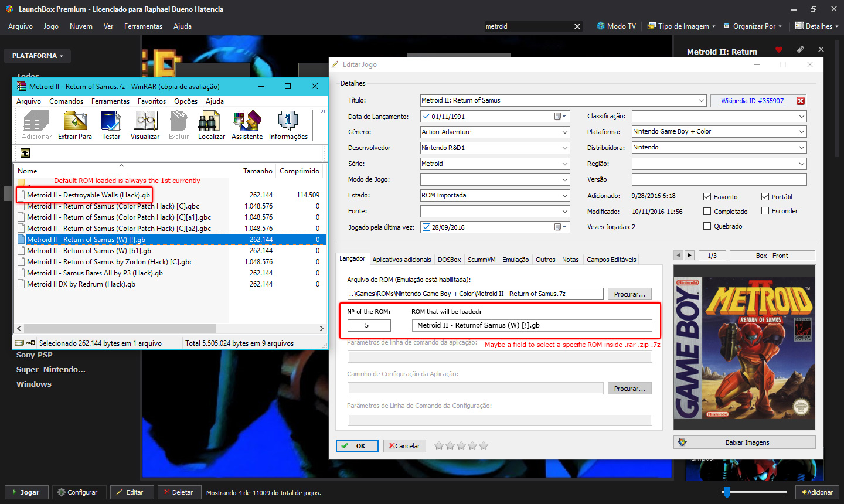
Task: Select Metroid II DX by Redrum file
Action: [x=81, y=284]
